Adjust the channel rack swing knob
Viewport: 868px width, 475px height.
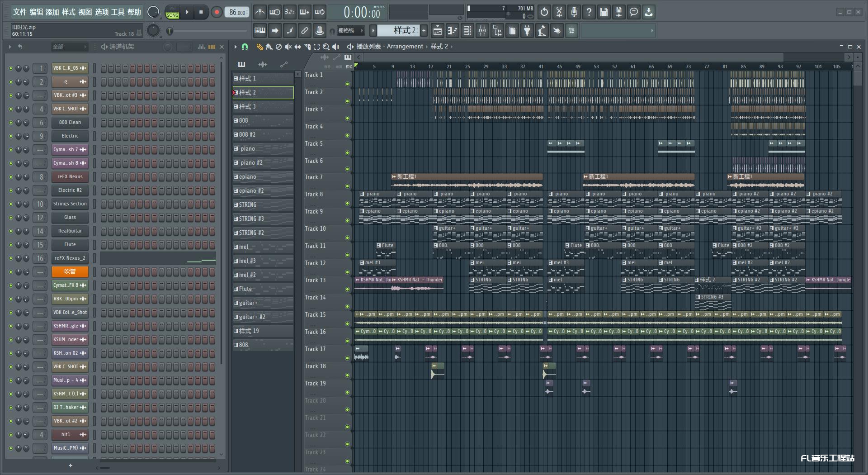[168, 47]
